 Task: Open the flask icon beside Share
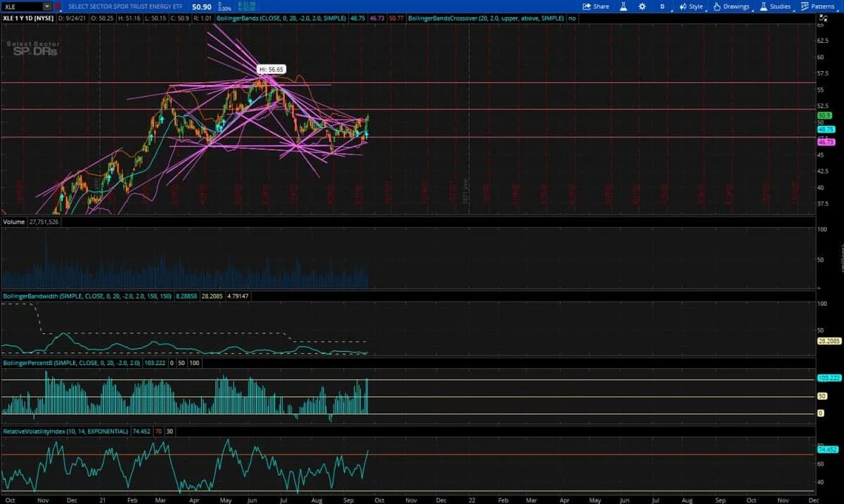coord(622,6)
